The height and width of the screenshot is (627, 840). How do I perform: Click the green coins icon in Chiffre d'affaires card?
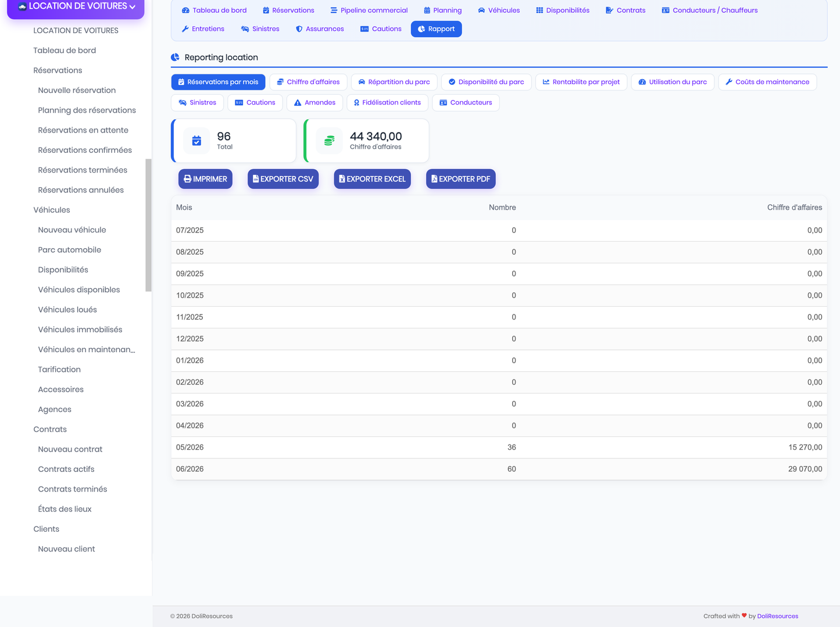(329, 141)
